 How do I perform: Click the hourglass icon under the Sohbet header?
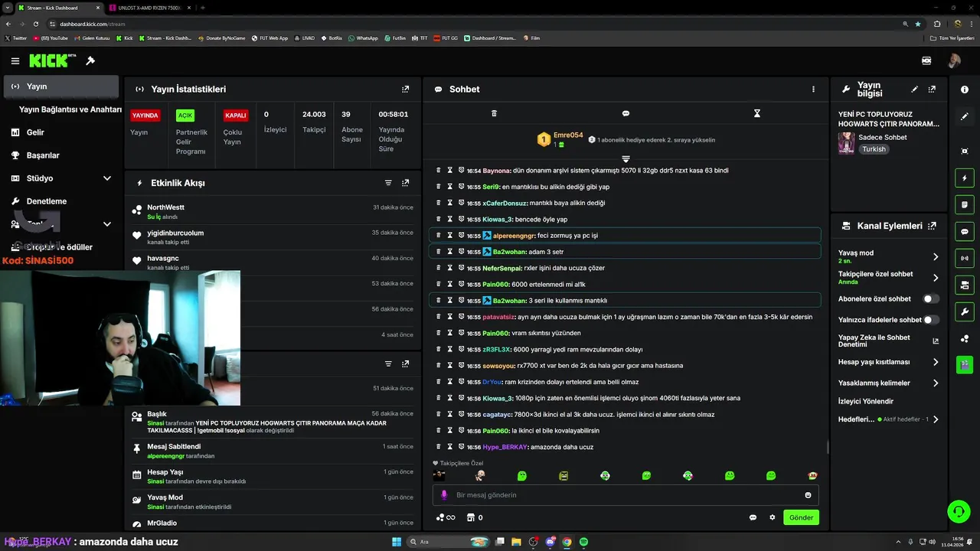tap(757, 113)
